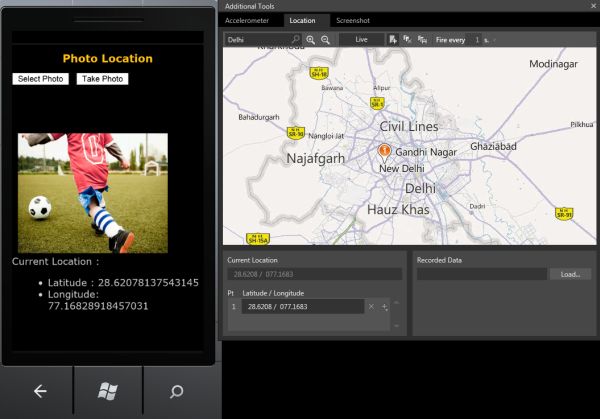The width and height of the screenshot is (600, 419).
Task: Click the SR-10 shield near Nangloi Jat
Action: (295, 133)
